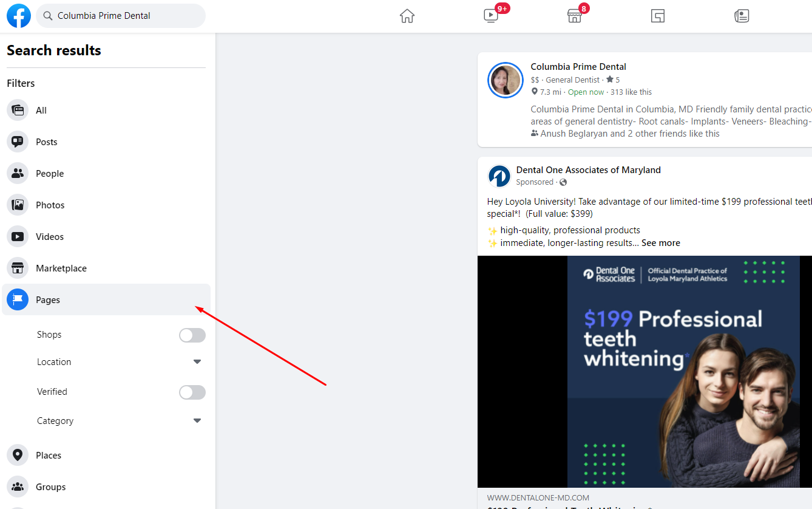Select the Videos filter icon
Screen dimensions: 812x509
18,236
